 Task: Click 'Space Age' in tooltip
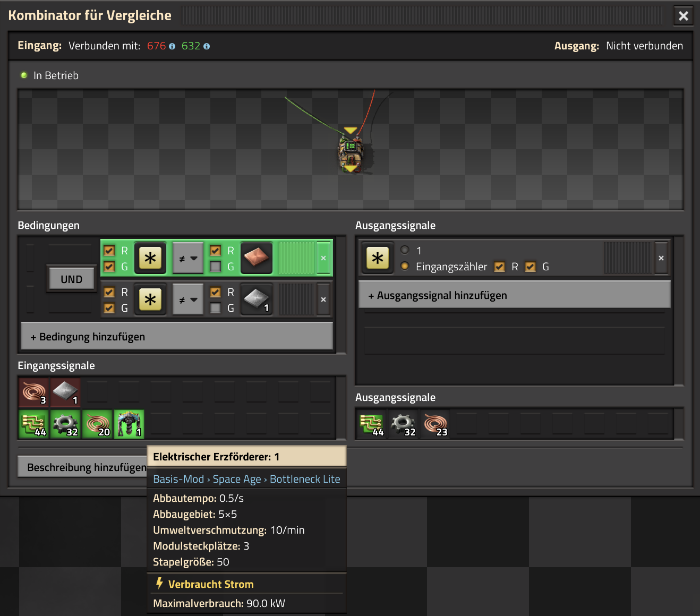pyautogui.click(x=237, y=479)
